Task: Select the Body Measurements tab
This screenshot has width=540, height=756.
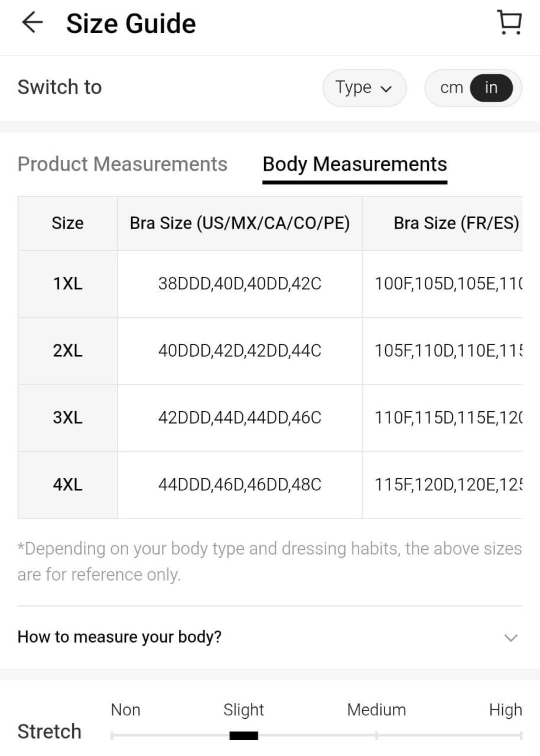Action: [x=354, y=164]
